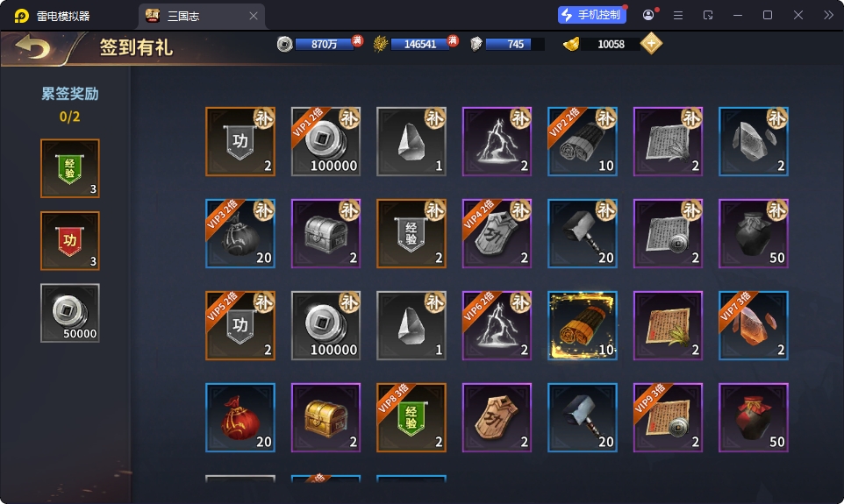Open the VIP8 3倍 green 经验 banner reward
The height and width of the screenshot is (504, 844).
click(x=411, y=417)
